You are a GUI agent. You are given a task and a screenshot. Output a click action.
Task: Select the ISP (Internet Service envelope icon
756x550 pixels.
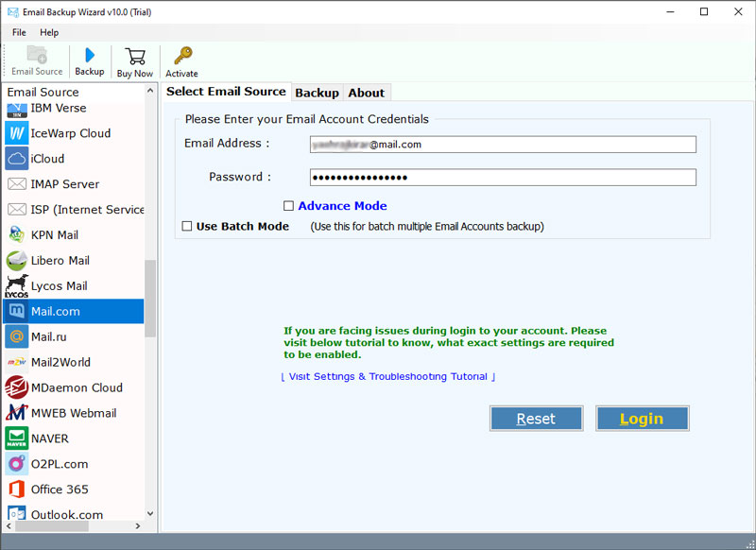pyautogui.click(x=17, y=210)
